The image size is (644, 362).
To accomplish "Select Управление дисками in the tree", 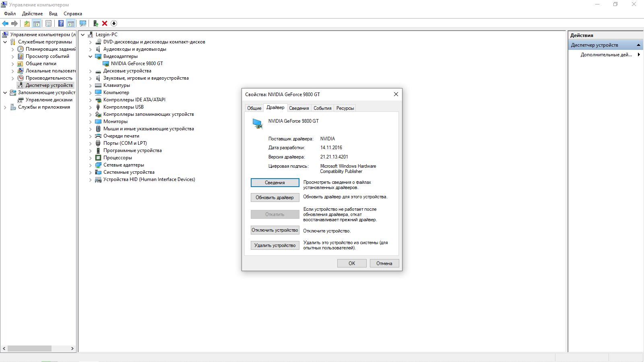I will (49, 100).
